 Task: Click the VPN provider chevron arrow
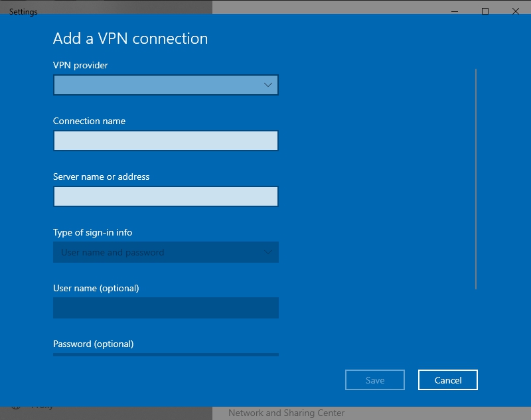[268, 85]
